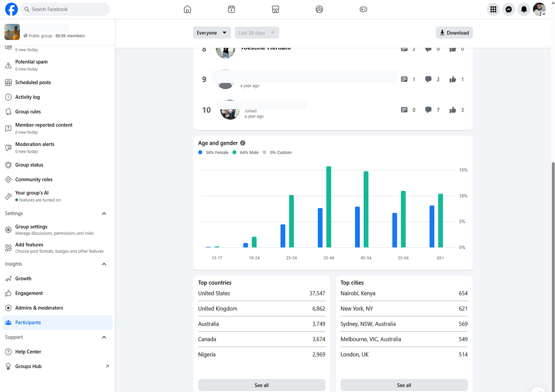Open the Home feed icon
Image resolution: width=555 pixels, height=392 pixels.
click(187, 9)
